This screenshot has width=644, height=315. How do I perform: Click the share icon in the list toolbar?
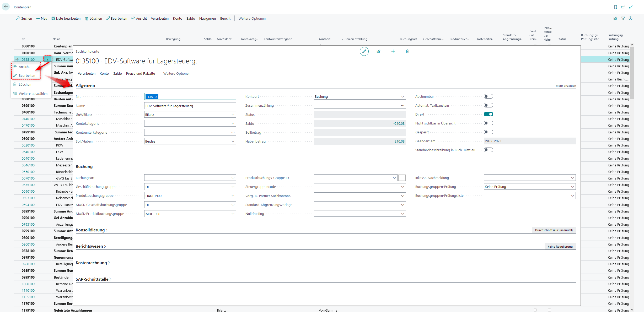click(x=615, y=18)
